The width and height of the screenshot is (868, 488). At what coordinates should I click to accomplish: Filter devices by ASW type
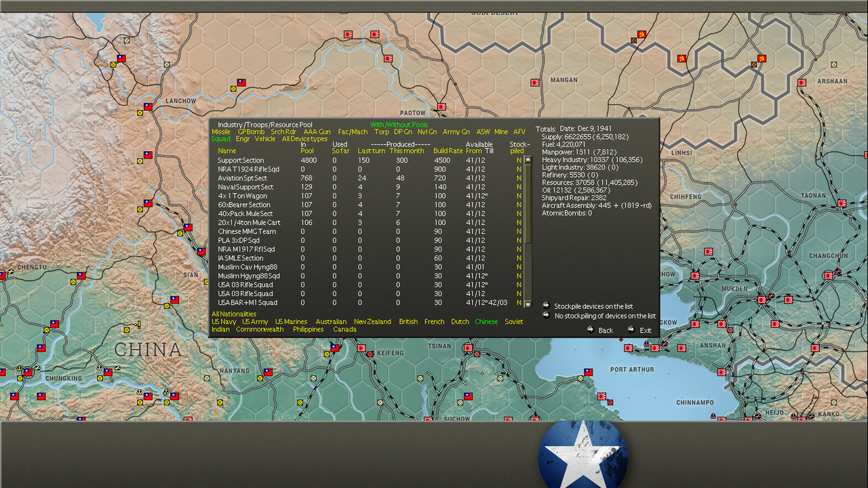click(483, 131)
